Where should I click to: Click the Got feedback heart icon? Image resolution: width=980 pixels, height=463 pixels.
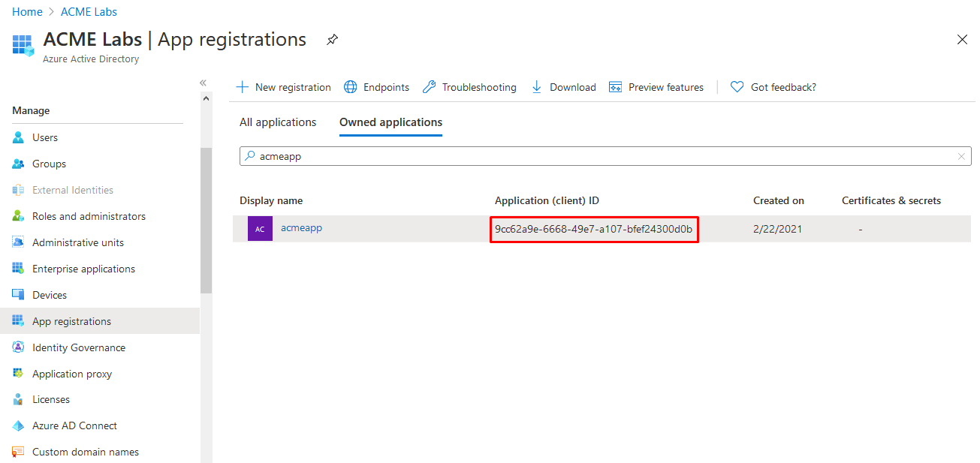[x=737, y=87]
